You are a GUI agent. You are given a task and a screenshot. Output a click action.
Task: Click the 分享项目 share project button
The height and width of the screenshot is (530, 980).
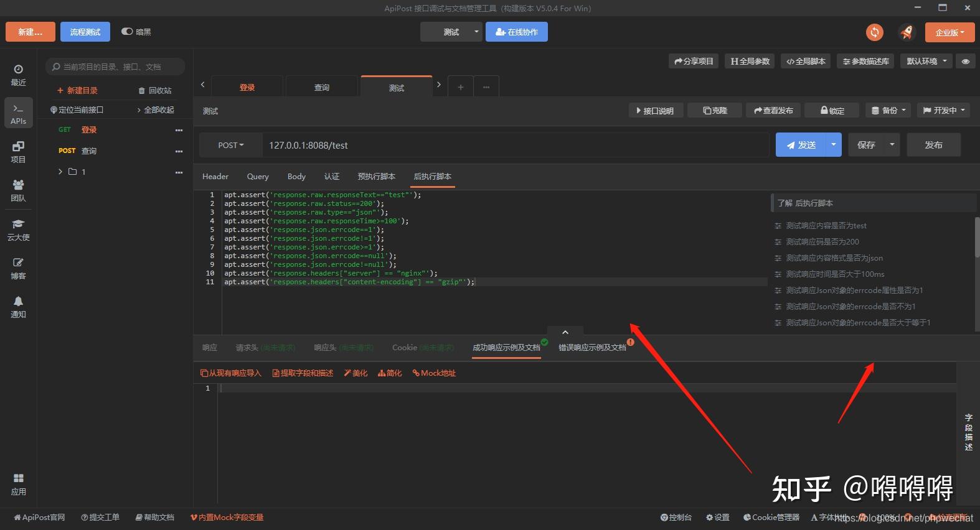pyautogui.click(x=694, y=61)
